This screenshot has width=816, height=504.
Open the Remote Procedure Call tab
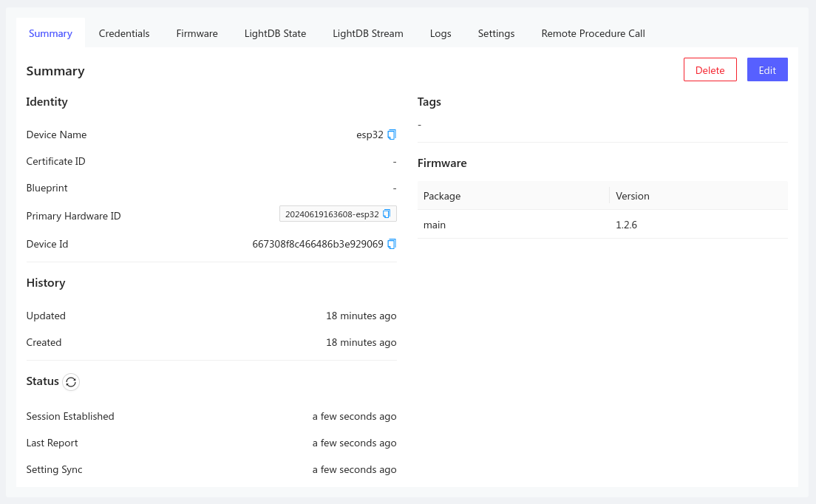[x=593, y=33]
